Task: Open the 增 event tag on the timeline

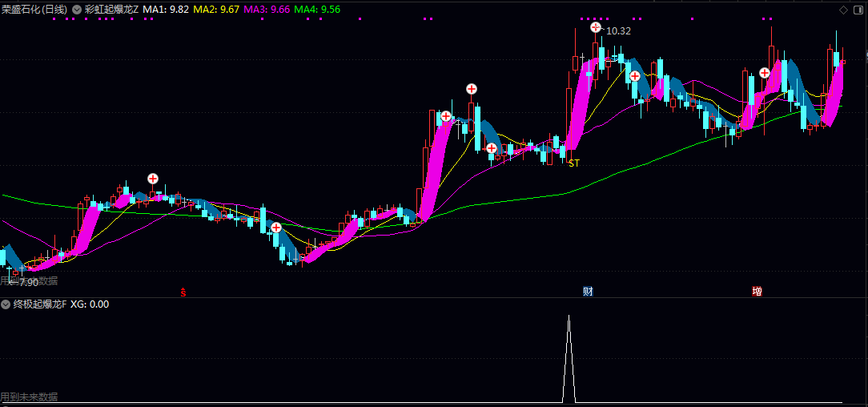Action: click(x=757, y=292)
